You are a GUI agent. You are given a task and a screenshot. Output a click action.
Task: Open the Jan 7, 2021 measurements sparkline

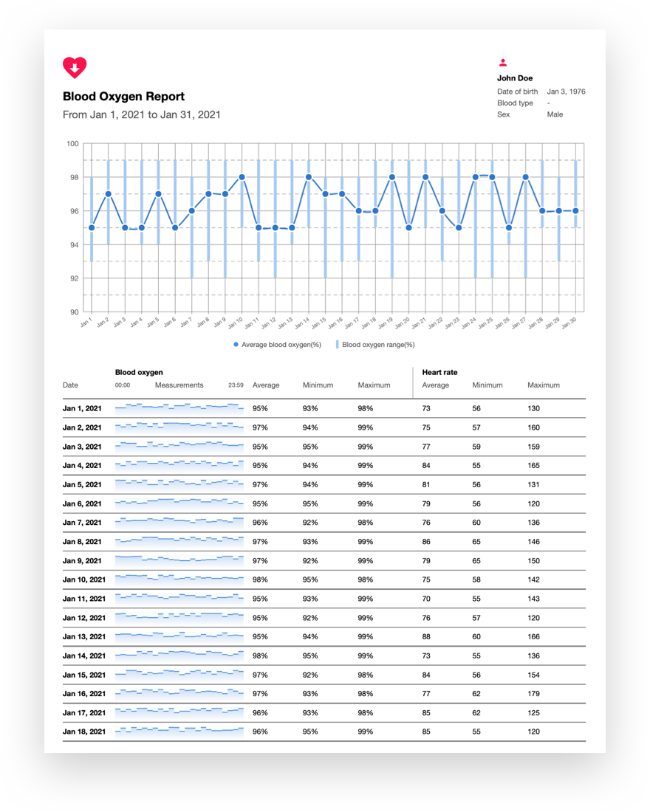(179, 523)
